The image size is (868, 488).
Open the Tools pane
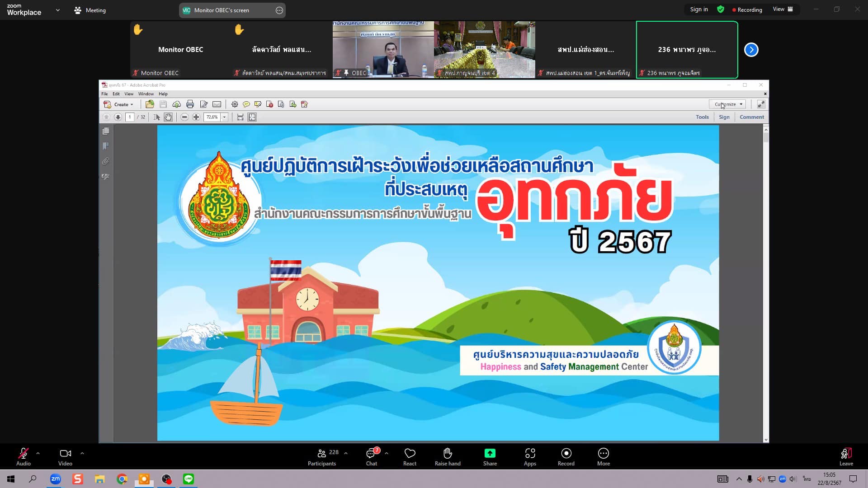[x=703, y=117]
